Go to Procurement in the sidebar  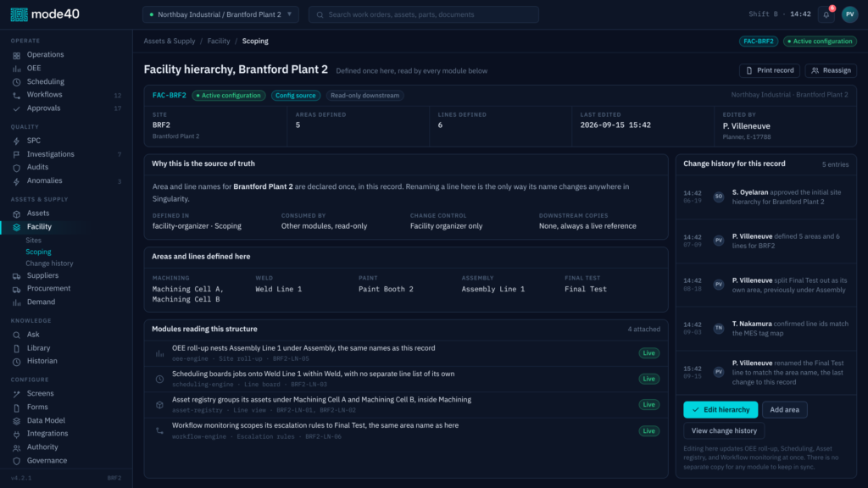pyautogui.click(x=48, y=288)
